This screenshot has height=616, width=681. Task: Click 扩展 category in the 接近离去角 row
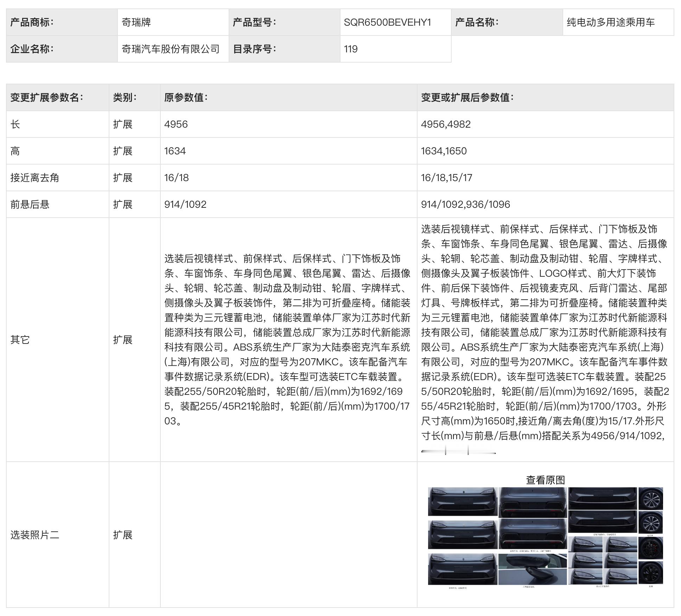(123, 178)
